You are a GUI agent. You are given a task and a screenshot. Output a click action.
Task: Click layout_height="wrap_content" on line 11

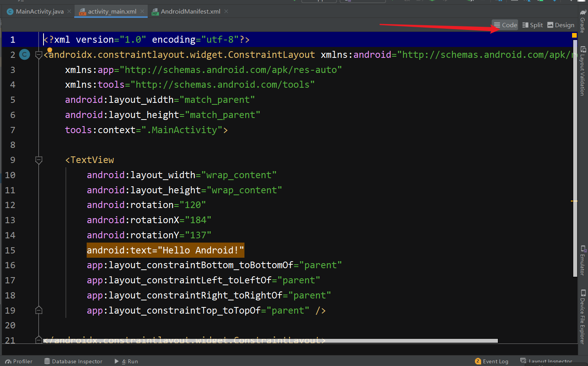click(x=184, y=190)
